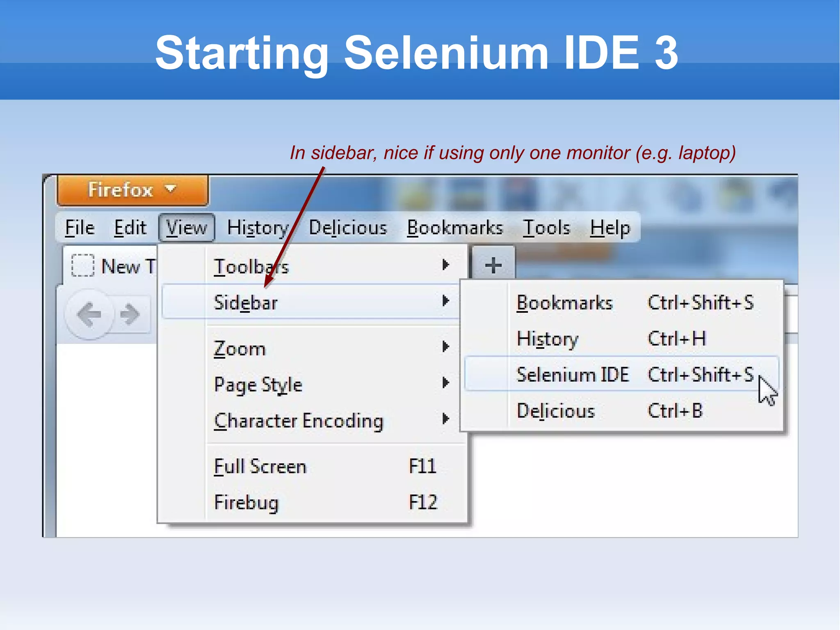Screen dimensions: 840x630
Task: Open the Help menu
Action: (x=610, y=228)
